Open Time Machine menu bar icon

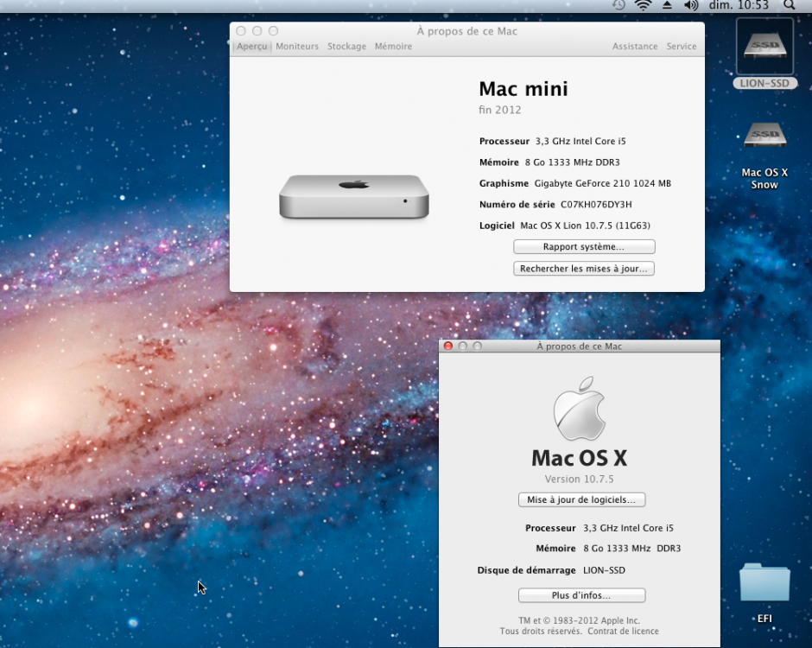(619, 5)
